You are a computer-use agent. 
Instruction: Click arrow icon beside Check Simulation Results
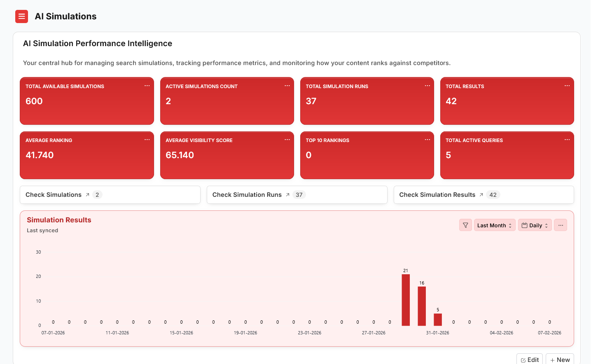[x=481, y=195]
